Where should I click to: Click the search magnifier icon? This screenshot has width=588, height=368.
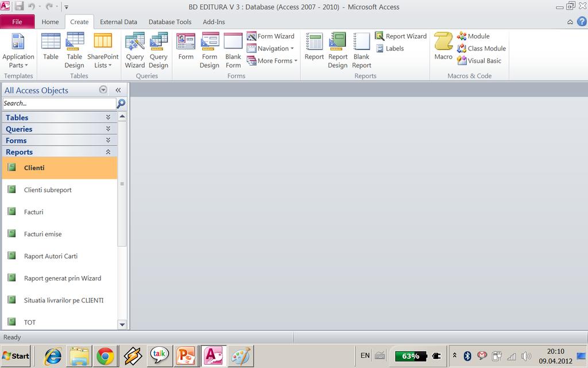pyautogui.click(x=121, y=103)
